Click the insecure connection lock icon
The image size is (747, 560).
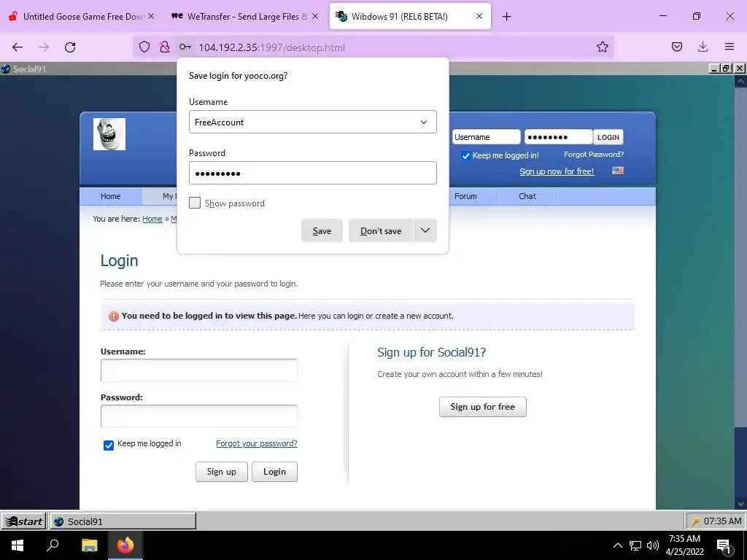point(164,47)
